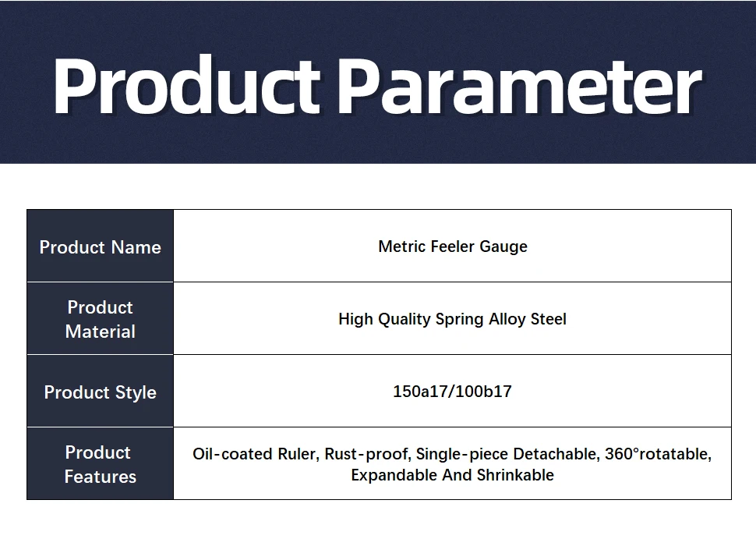Click the word "Spring" in the material row
756x539 pixels.
(460, 320)
